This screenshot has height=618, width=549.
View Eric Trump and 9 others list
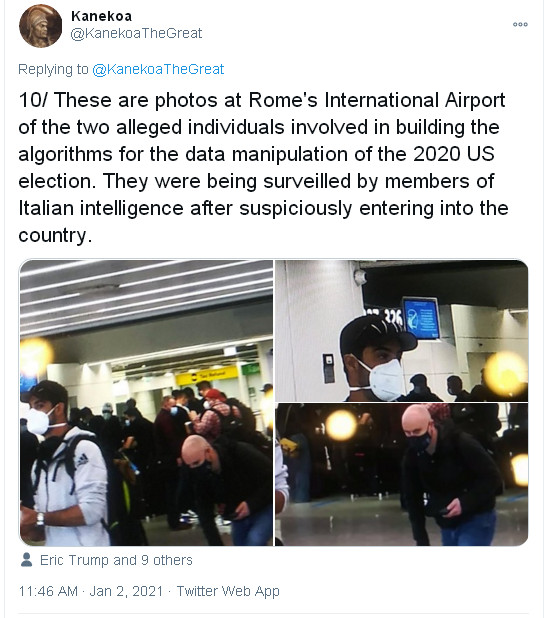(116, 560)
